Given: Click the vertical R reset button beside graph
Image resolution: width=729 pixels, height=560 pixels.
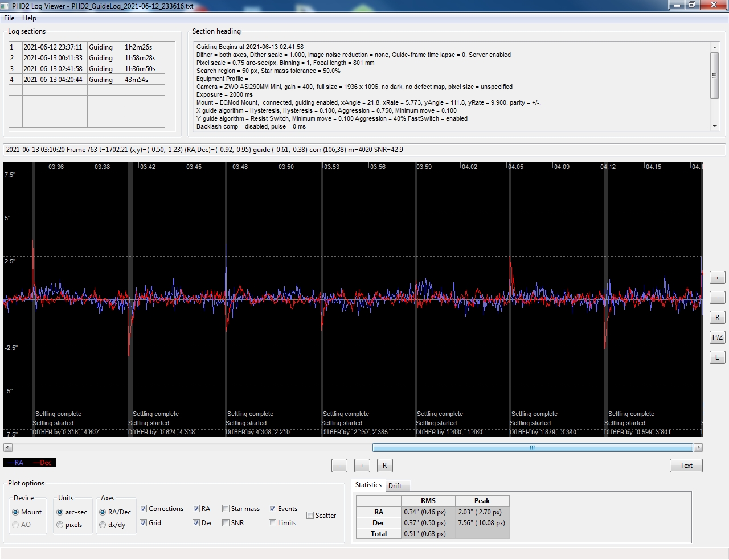Looking at the screenshot, I should click(717, 318).
